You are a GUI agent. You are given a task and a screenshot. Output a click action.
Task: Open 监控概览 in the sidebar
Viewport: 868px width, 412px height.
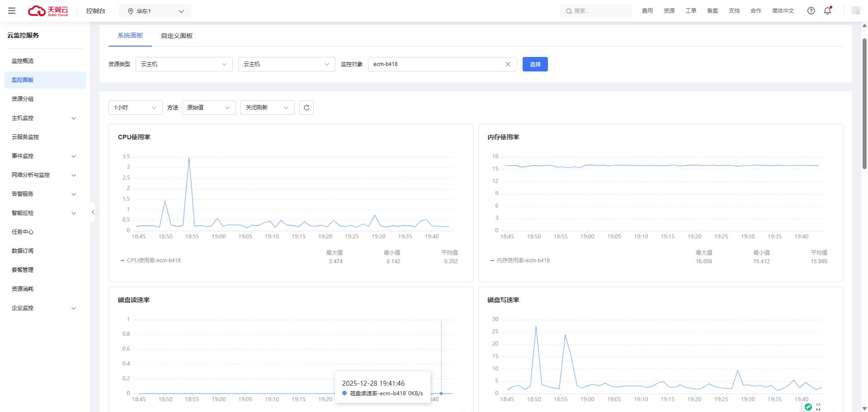coord(23,61)
